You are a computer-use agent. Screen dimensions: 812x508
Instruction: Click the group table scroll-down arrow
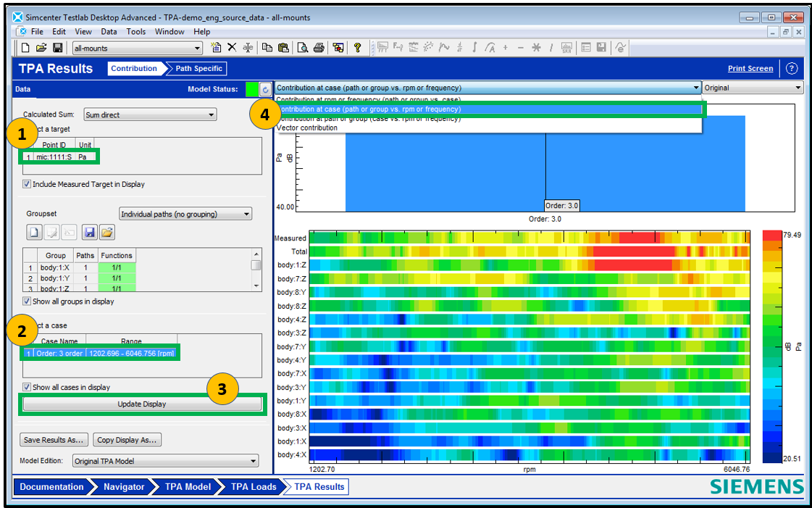point(256,286)
